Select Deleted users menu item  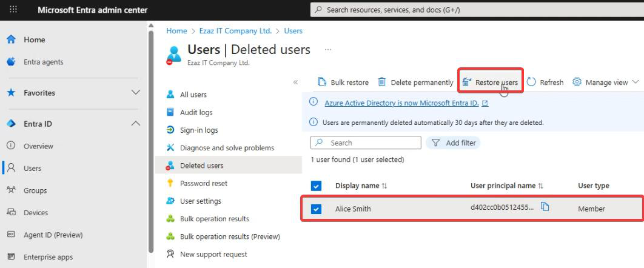(x=229, y=166)
